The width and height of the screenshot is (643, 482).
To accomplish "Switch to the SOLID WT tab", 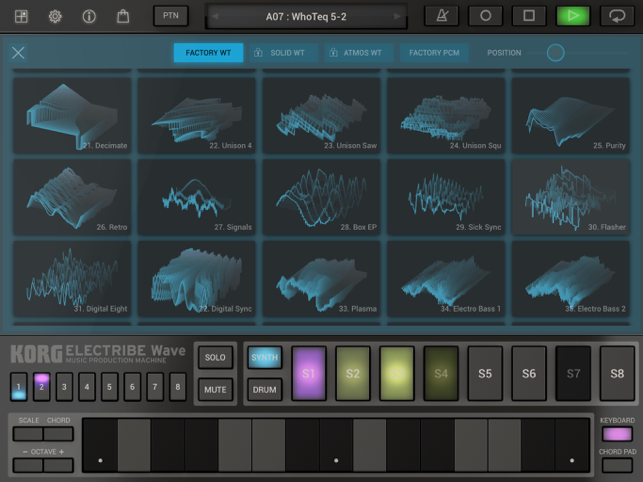I will [x=281, y=53].
